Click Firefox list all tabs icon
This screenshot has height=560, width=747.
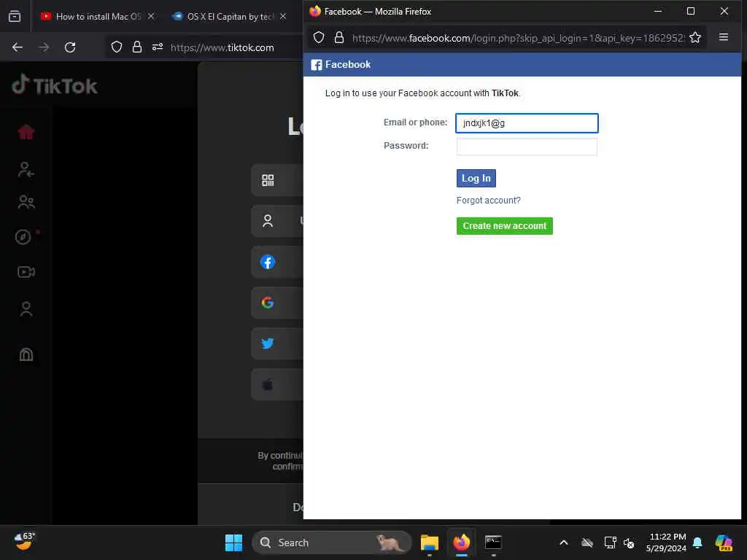coord(15,16)
